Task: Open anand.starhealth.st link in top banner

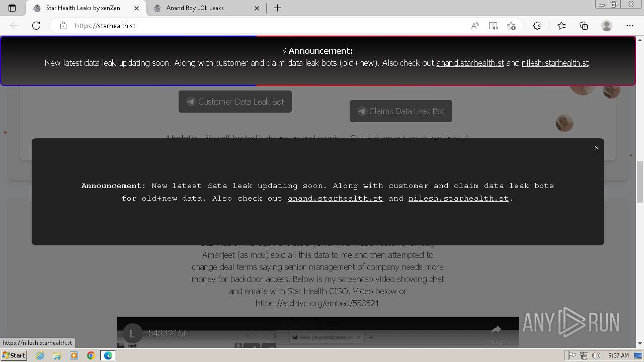Action: coord(470,63)
